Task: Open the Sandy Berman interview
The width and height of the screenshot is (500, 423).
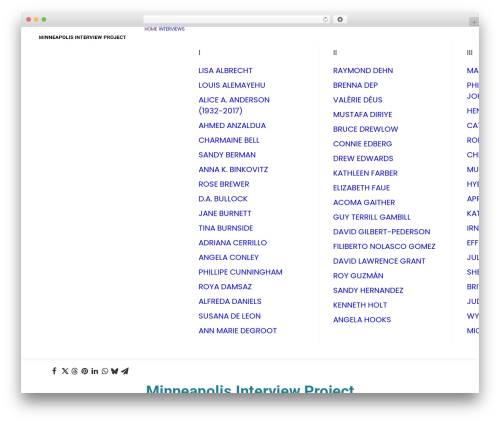Action: click(227, 155)
